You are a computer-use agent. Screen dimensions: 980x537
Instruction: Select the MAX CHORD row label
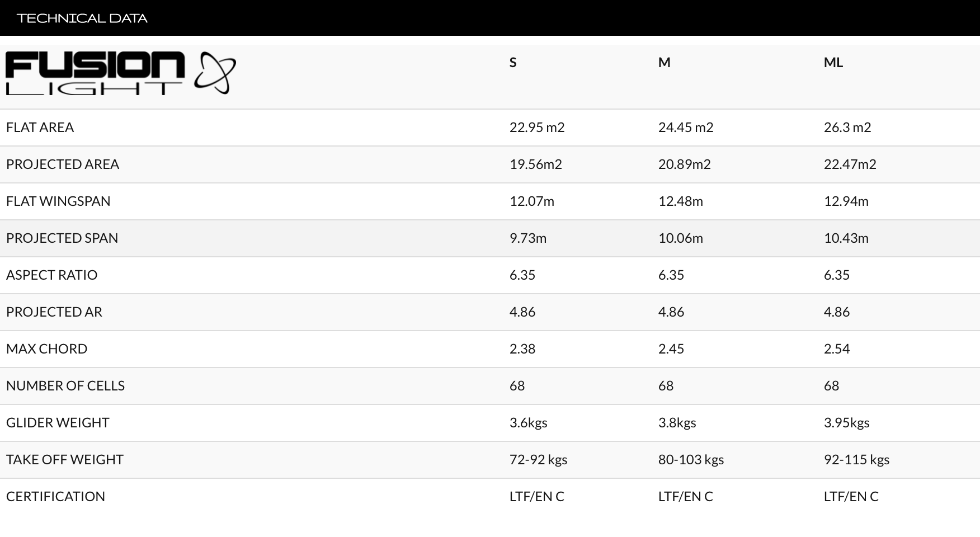click(47, 348)
